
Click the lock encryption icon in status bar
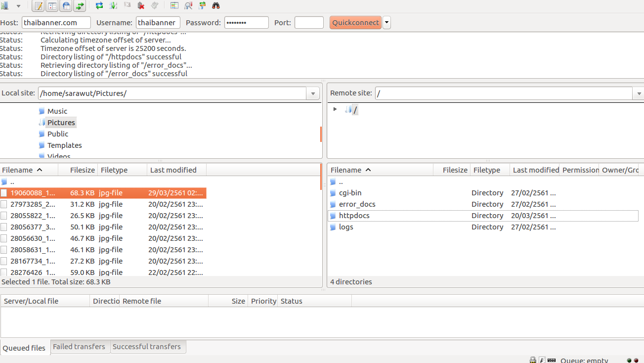(533, 360)
